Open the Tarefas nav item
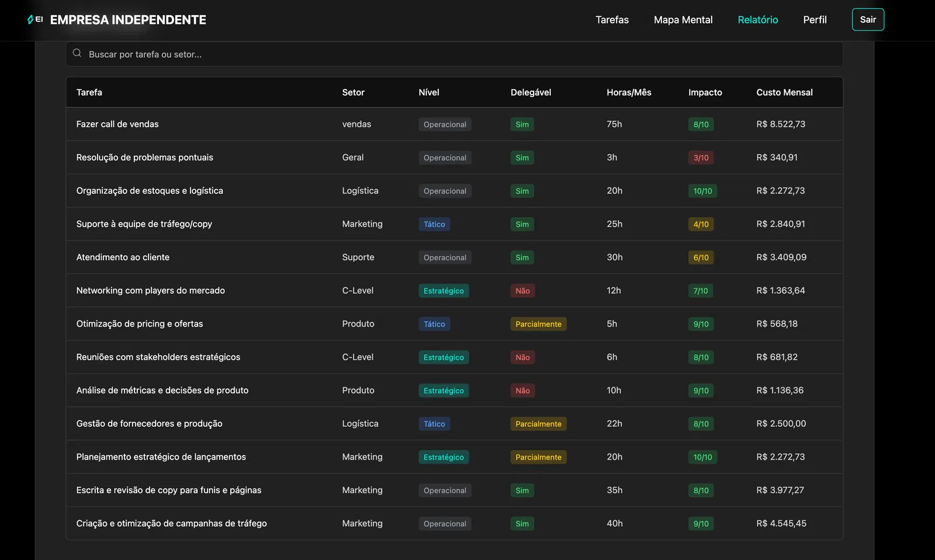This screenshot has width=935, height=560. 612,20
